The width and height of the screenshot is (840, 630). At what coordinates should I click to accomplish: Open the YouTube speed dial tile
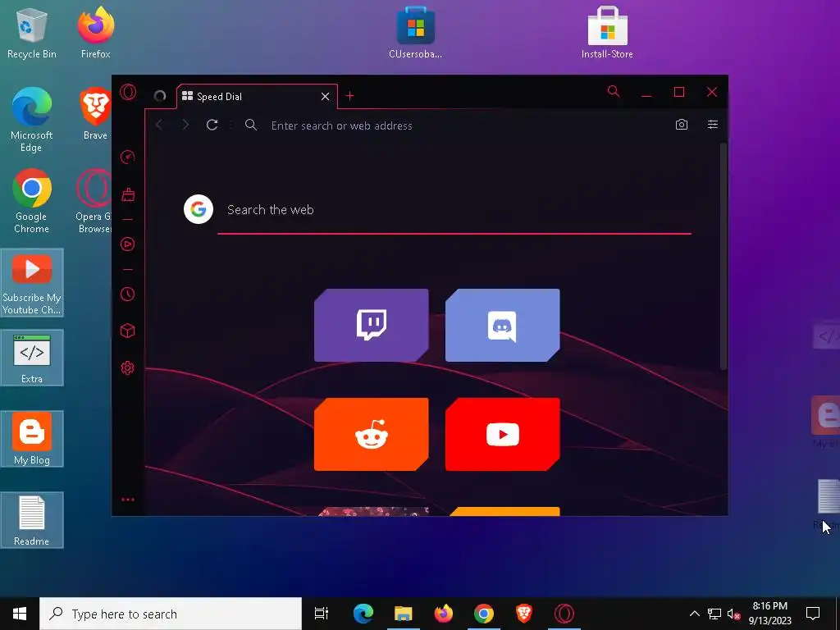503,435
